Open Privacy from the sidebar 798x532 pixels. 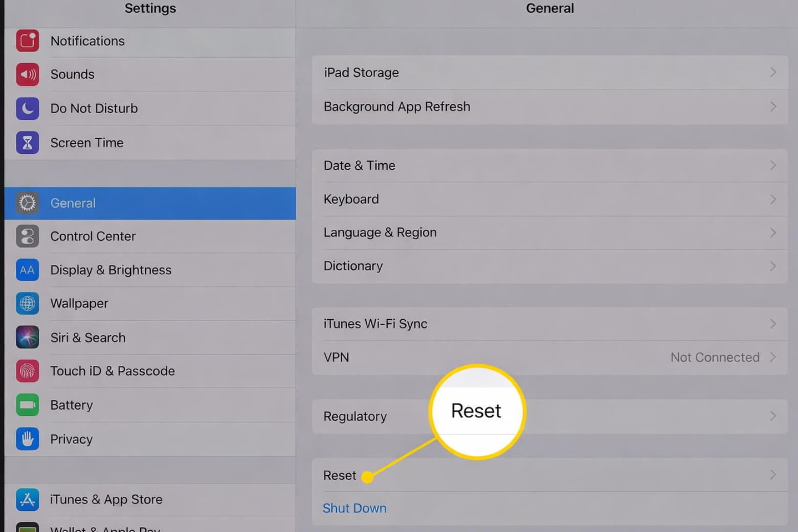(x=71, y=439)
